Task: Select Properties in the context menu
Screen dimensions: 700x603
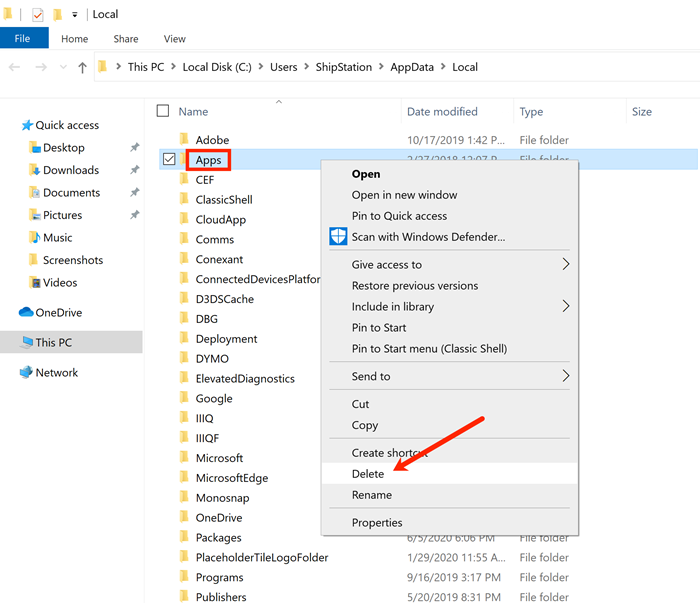Action: point(450,522)
